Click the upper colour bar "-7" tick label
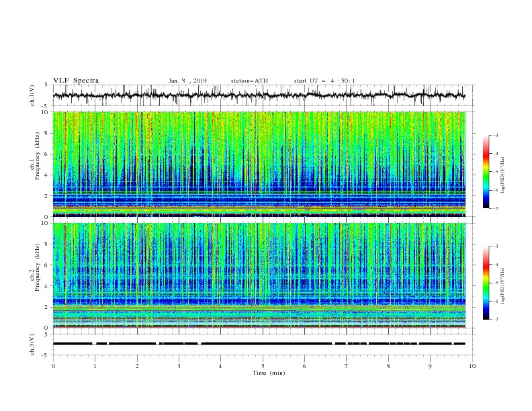Viewport: 532px width, 411px height. [495, 208]
